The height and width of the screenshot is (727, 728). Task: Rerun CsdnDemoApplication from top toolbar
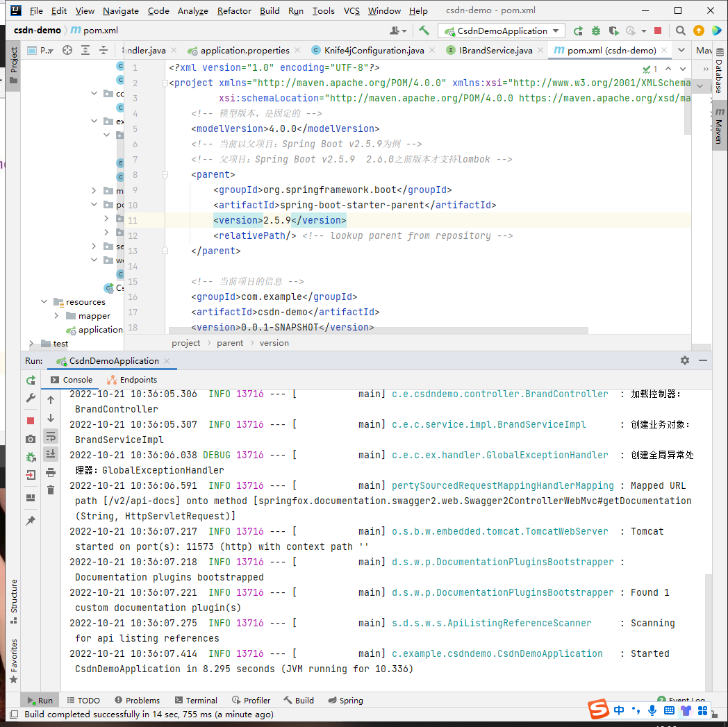coord(578,31)
